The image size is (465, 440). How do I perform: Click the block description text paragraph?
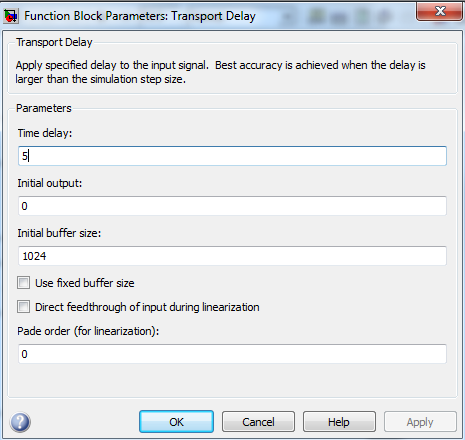point(220,72)
